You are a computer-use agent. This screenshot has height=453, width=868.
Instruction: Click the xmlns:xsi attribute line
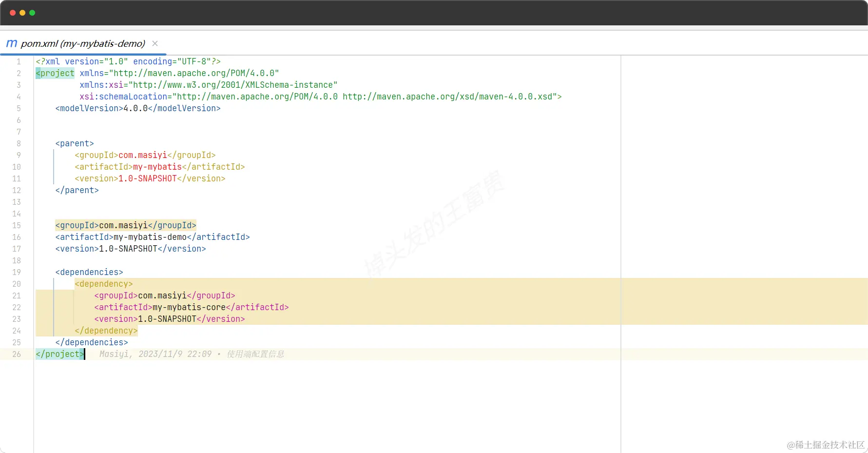click(209, 85)
